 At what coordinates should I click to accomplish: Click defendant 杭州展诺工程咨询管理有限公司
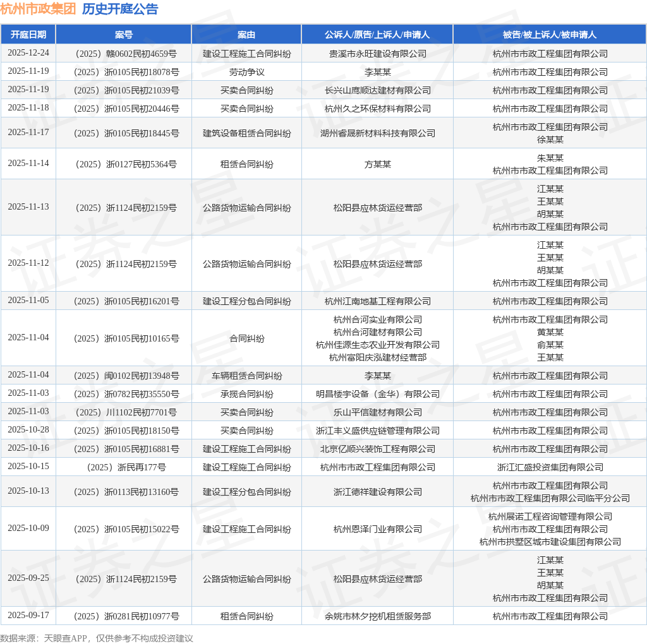point(550,516)
